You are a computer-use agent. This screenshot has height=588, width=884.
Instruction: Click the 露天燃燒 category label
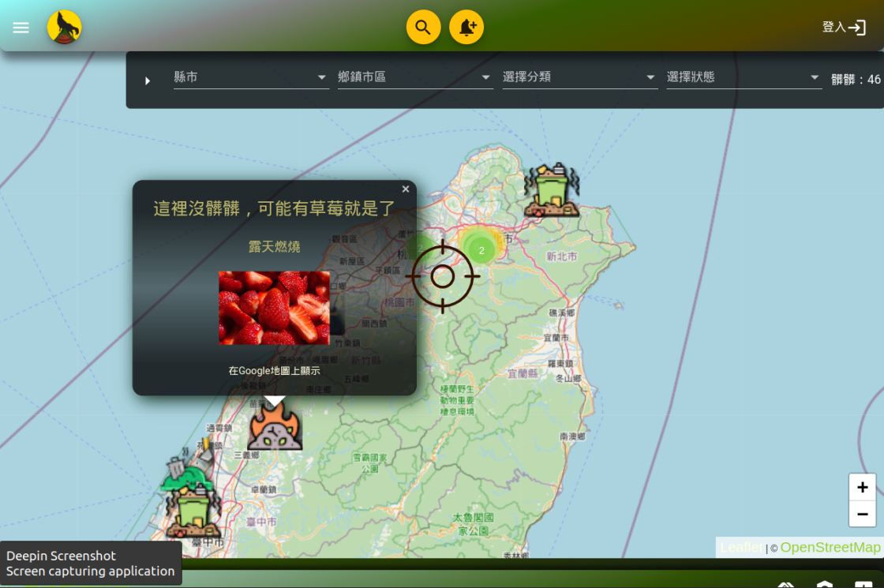[x=274, y=246]
